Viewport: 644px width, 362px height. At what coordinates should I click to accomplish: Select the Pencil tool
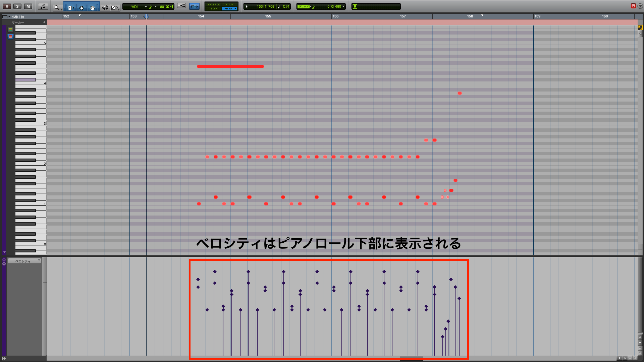[x=114, y=7]
